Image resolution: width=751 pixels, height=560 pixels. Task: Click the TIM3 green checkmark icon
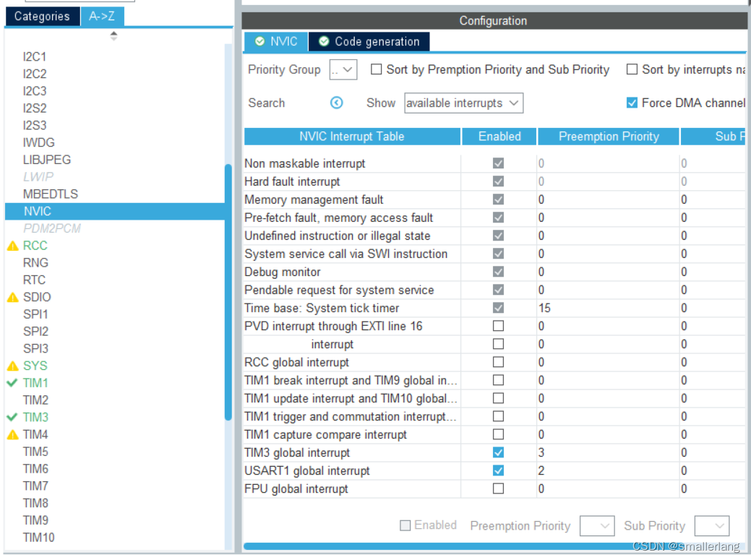[12, 418]
